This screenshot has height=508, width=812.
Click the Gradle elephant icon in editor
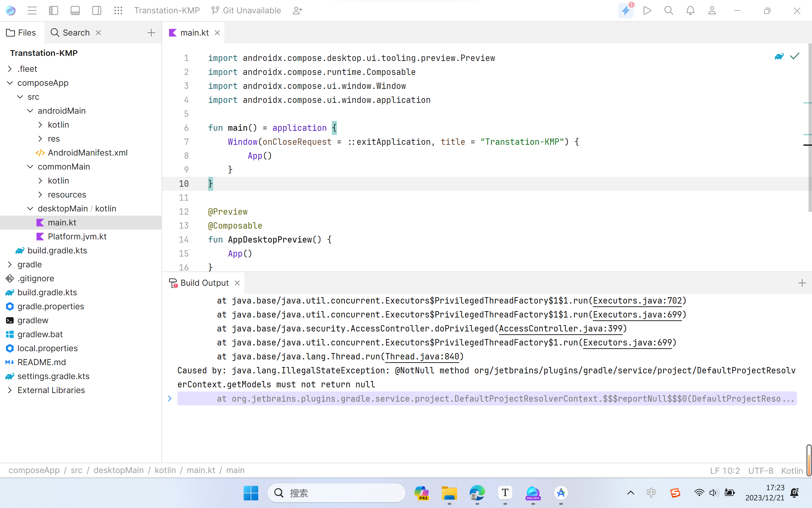click(779, 56)
